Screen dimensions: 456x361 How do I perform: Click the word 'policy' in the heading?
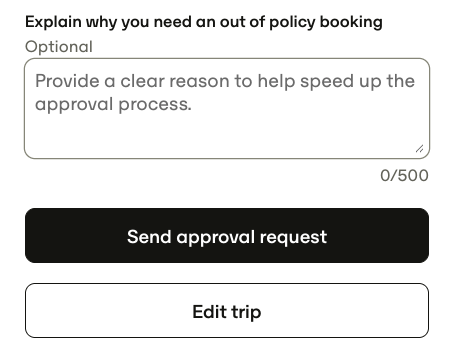point(292,23)
